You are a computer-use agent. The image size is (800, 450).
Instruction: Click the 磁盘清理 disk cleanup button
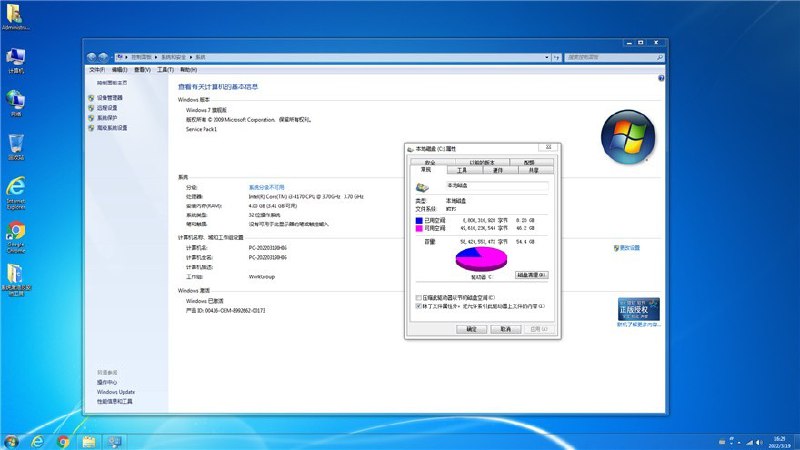[x=531, y=274]
